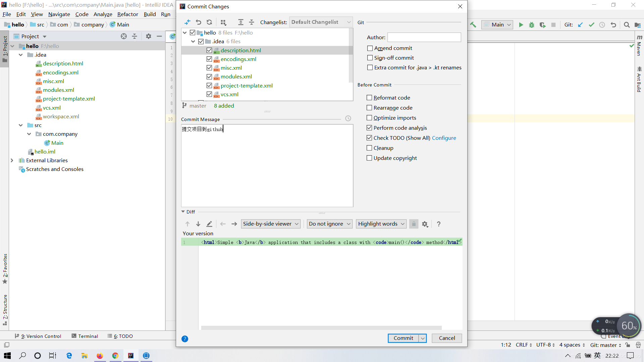Debug the Main configuration

click(532, 25)
